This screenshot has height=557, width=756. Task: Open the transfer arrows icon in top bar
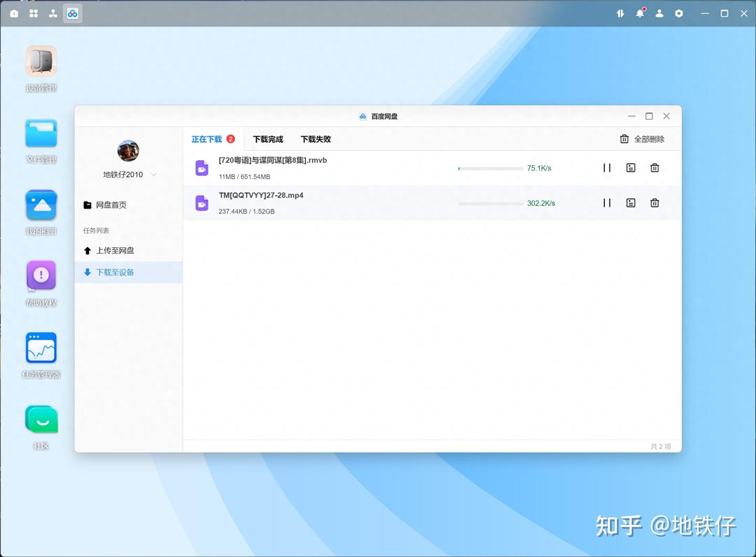(620, 14)
